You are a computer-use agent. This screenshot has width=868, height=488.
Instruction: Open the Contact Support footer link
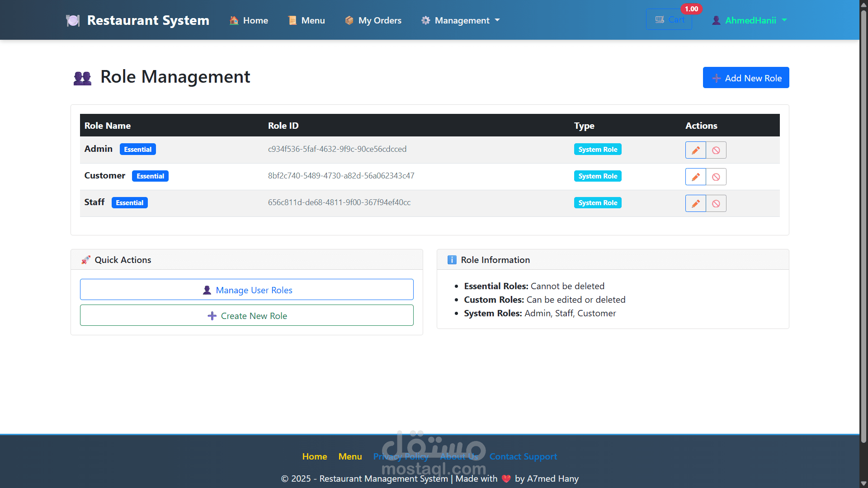coord(523,456)
